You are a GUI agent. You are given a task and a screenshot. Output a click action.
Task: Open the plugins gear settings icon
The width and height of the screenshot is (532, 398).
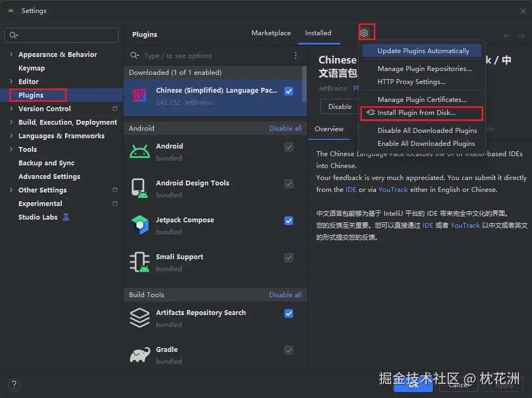pyautogui.click(x=364, y=33)
